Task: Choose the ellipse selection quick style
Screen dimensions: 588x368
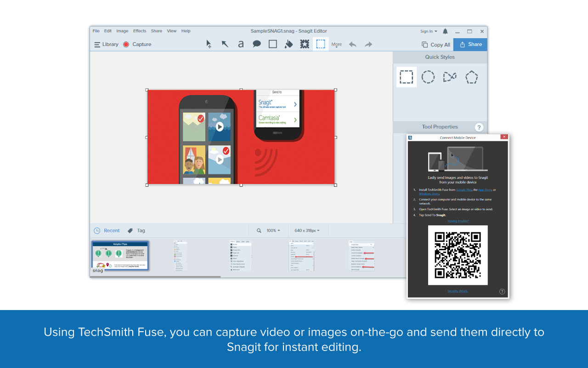Action: click(428, 77)
